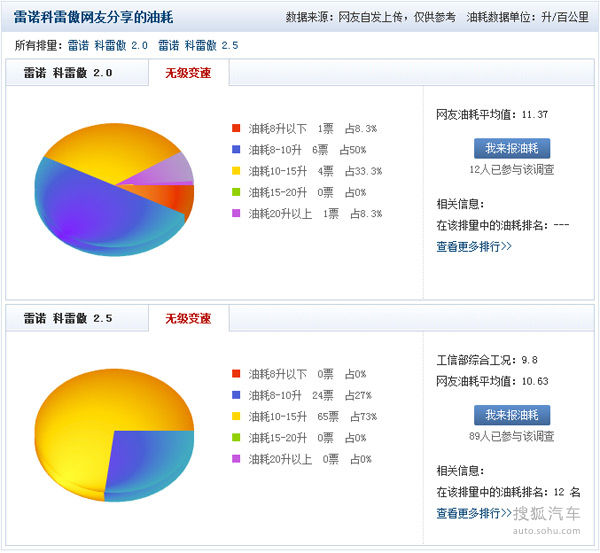
Task: Click the 雷诺 科雷傲 2.5 panel header title
Action: pyautogui.click(x=68, y=319)
